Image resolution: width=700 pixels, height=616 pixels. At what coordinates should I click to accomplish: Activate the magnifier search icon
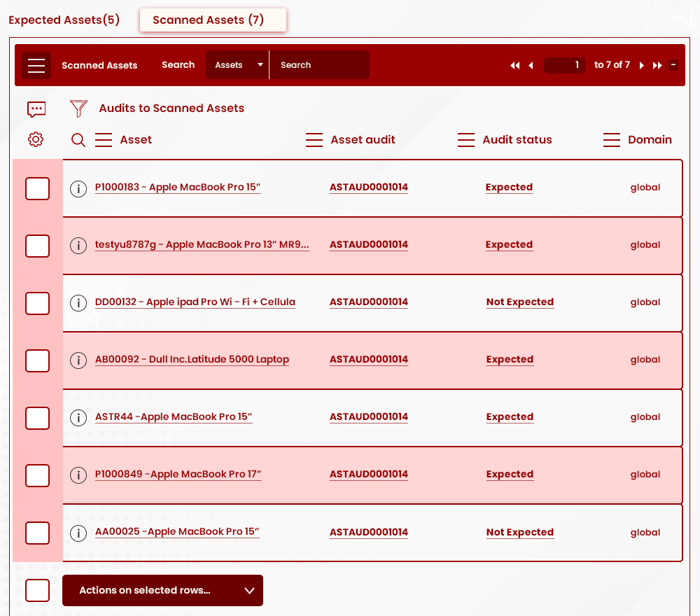click(x=78, y=140)
